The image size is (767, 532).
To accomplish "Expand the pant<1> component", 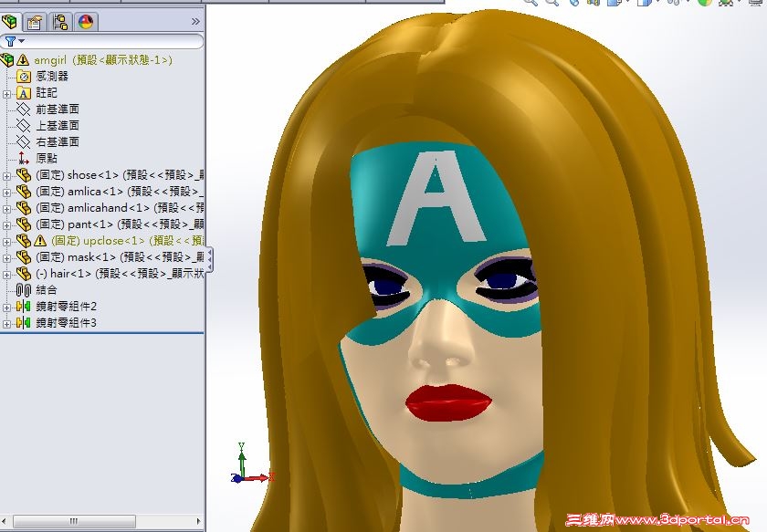I will pos(6,224).
